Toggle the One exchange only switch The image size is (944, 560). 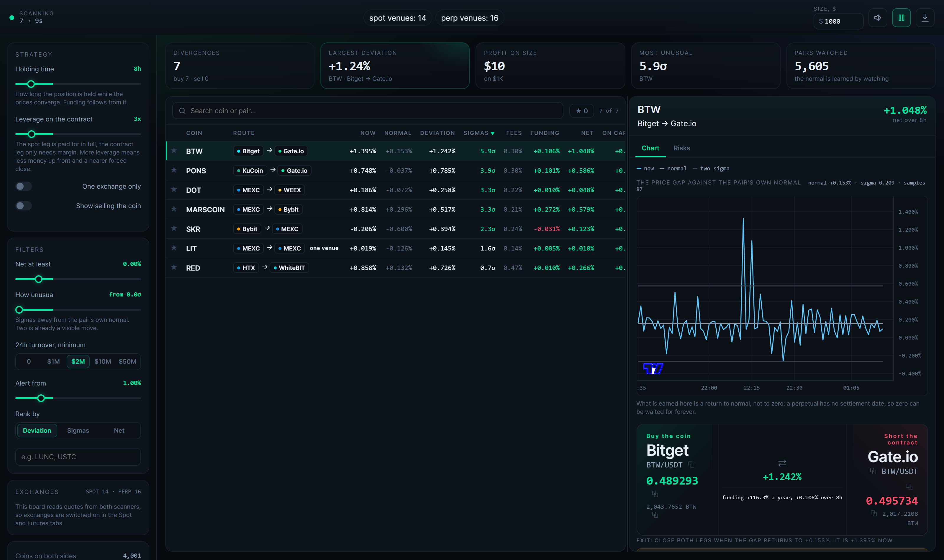click(23, 186)
